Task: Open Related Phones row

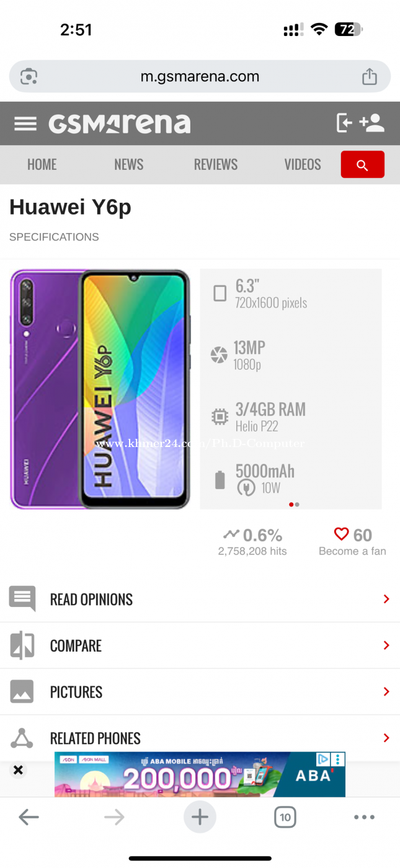Action: [200, 738]
